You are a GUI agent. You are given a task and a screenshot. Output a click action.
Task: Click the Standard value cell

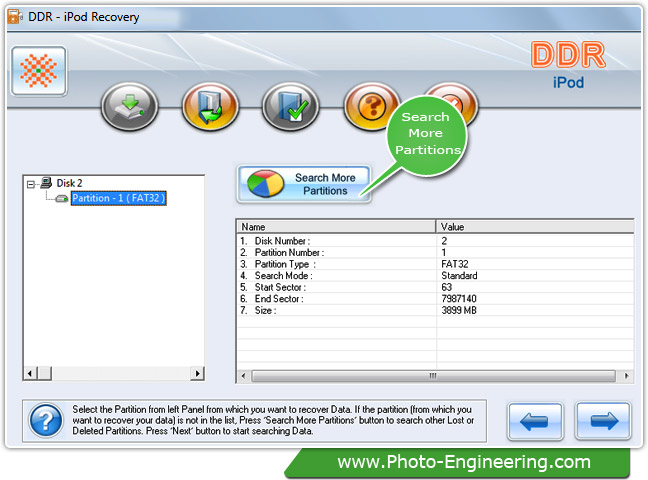(459, 275)
